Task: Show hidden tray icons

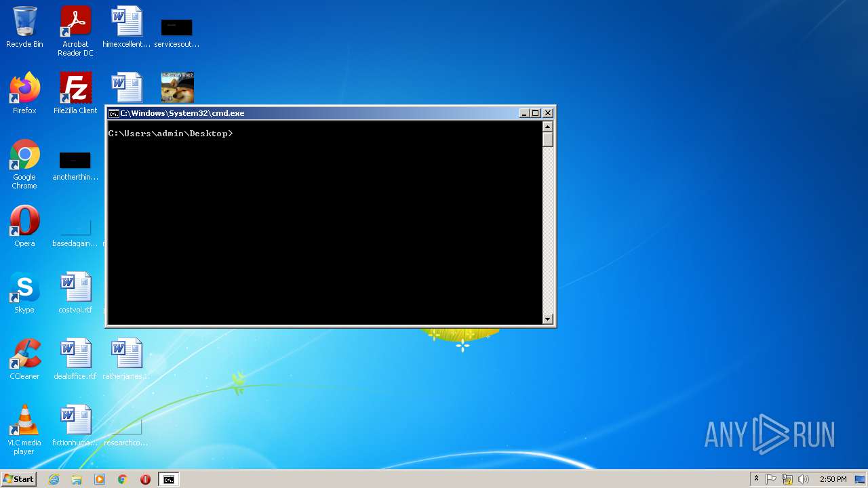Action: (756, 479)
